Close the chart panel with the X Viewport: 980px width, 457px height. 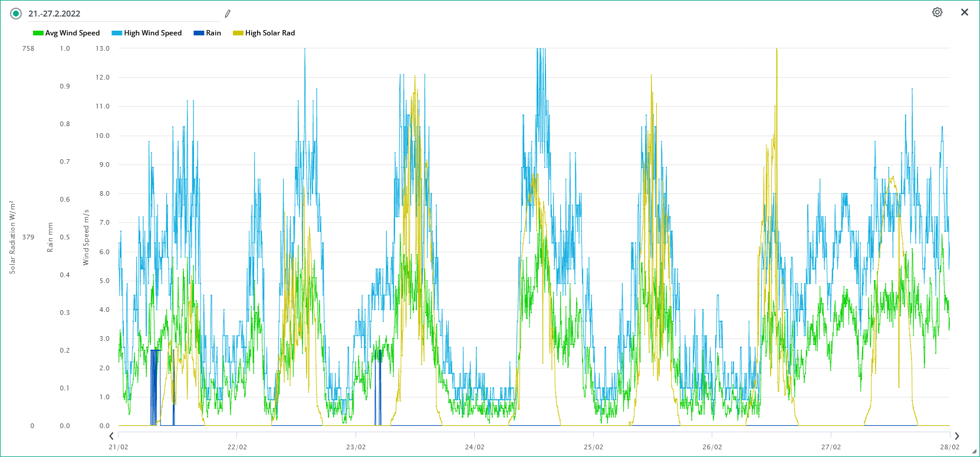pos(965,12)
